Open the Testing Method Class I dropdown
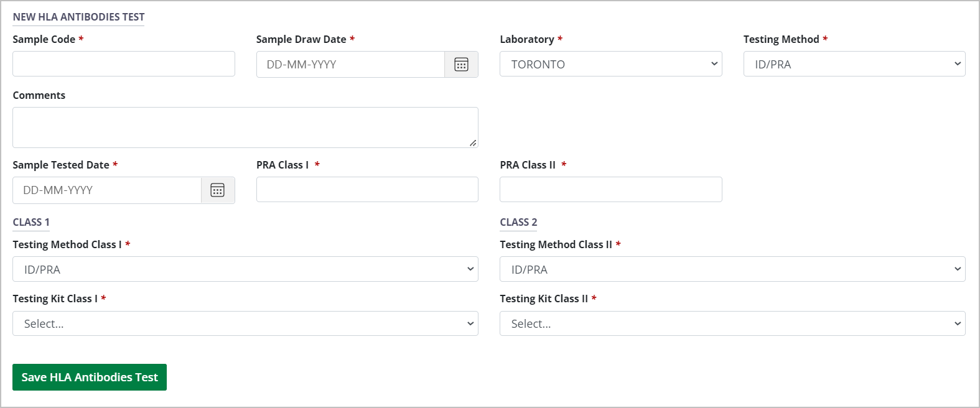980x408 pixels. coord(245,269)
